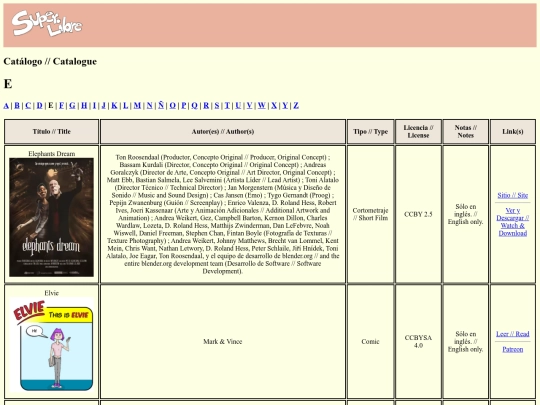The width and height of the screenshot is (540, 405).
Task: Click the 'Licencia // License' column header
Action: 418,132
